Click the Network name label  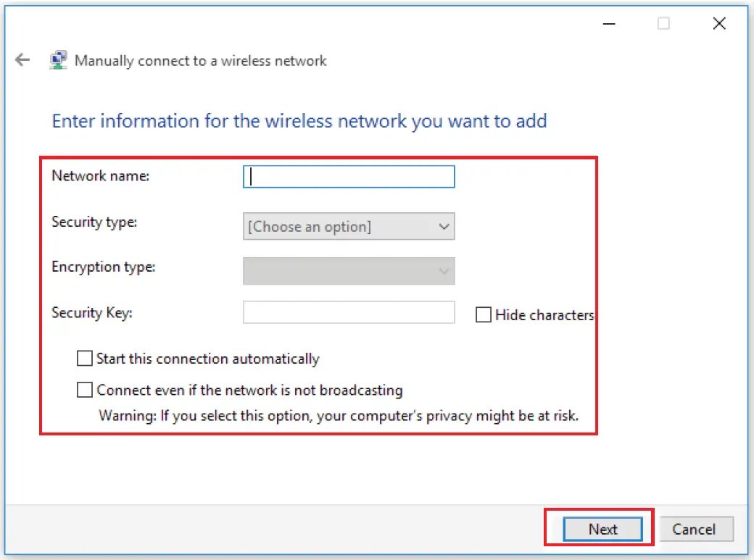pos(101,175)
